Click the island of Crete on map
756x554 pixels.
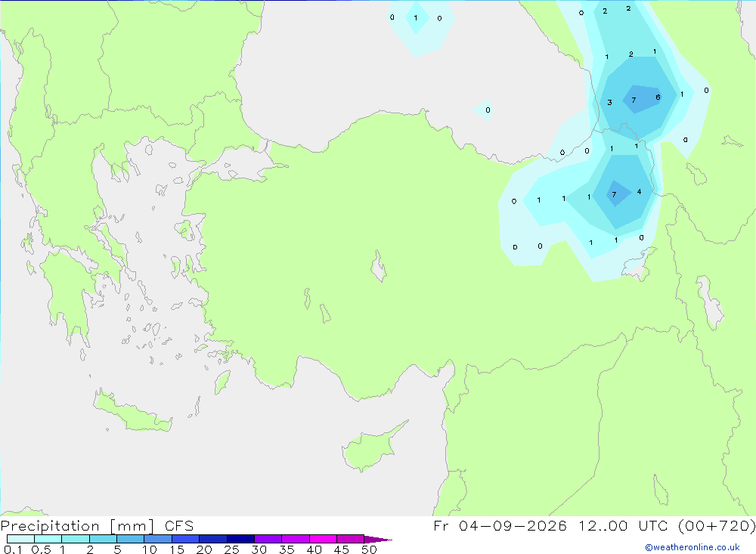click(132, 411)
